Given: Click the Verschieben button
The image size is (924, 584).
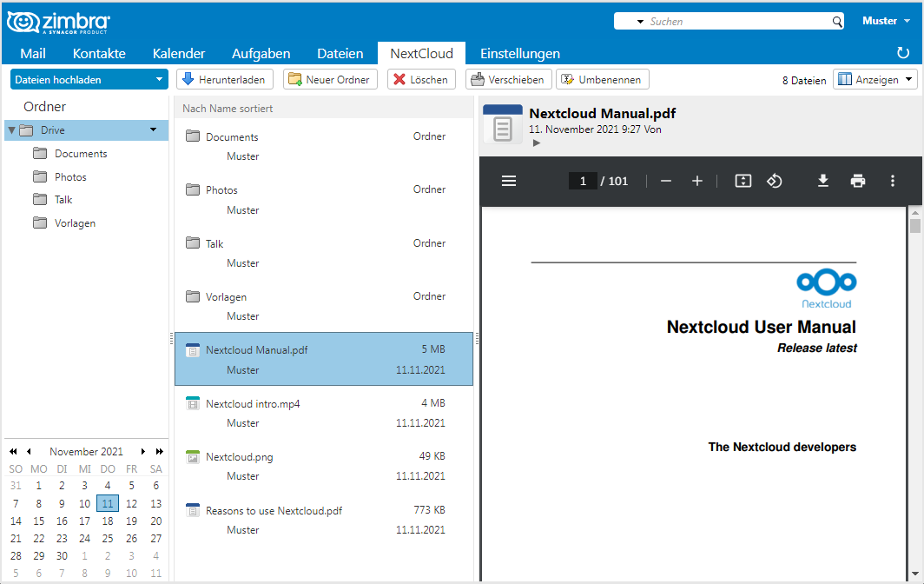Looking at the screenshot, I should pos(509,80).
